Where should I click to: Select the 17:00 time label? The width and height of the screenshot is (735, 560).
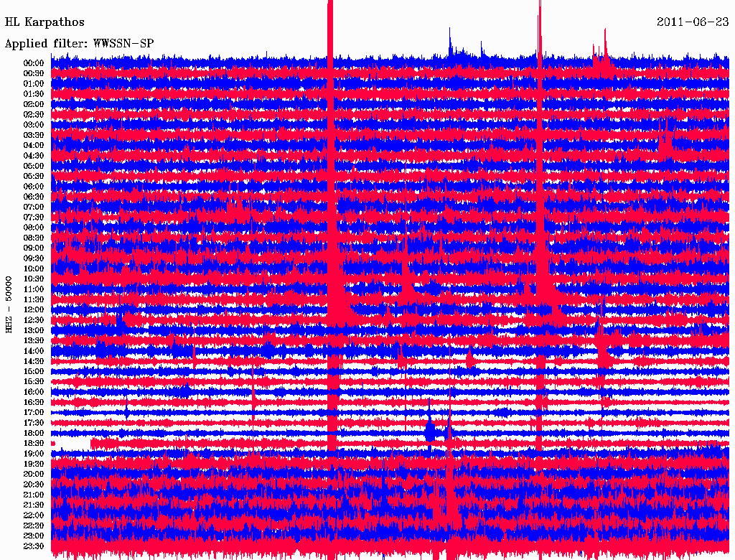tap(34, 412)
